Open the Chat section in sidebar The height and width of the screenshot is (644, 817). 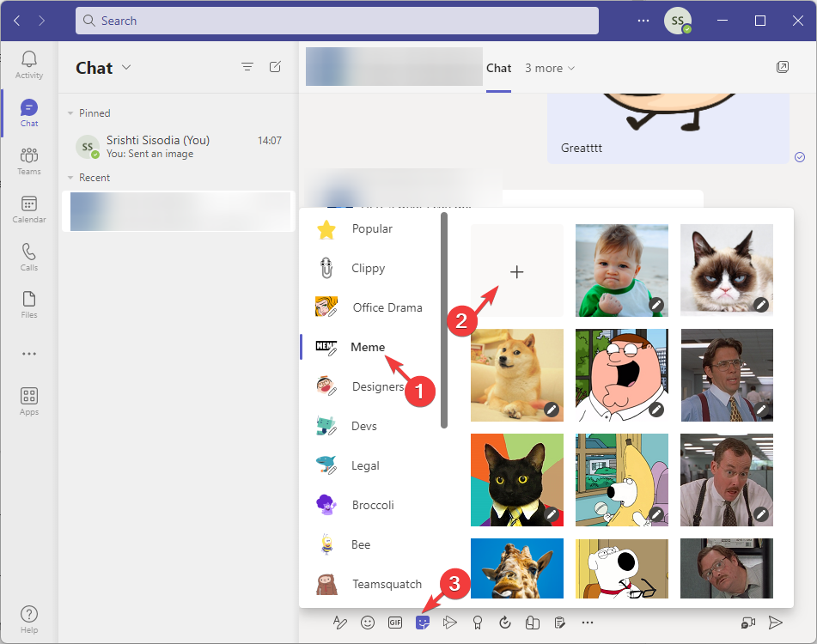pos(29,113)
